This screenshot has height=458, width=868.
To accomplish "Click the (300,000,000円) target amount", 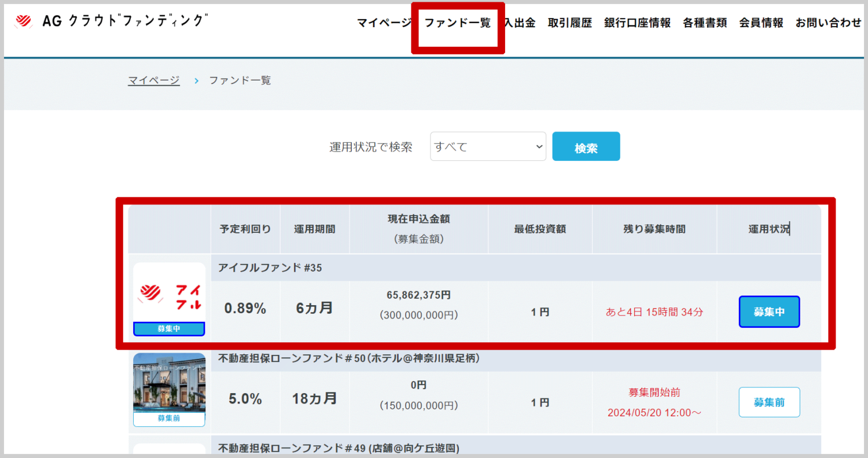I will (418, 316).
